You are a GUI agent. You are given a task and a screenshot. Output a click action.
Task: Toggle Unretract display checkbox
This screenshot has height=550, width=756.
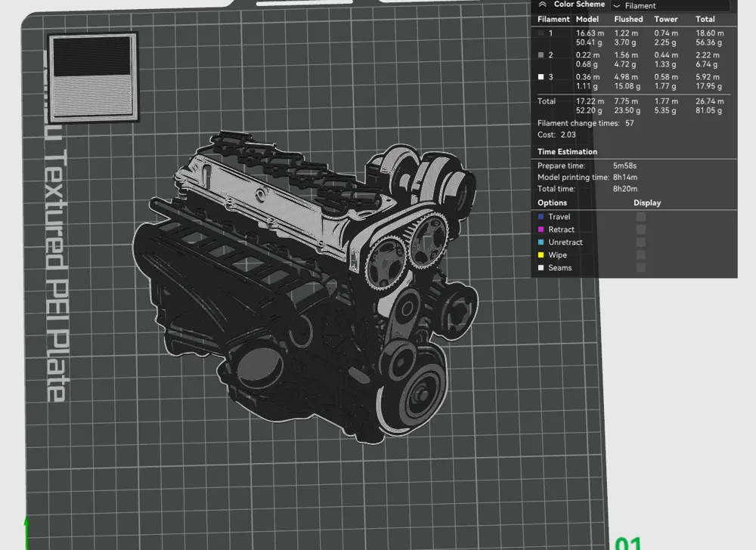pos(641,243)
